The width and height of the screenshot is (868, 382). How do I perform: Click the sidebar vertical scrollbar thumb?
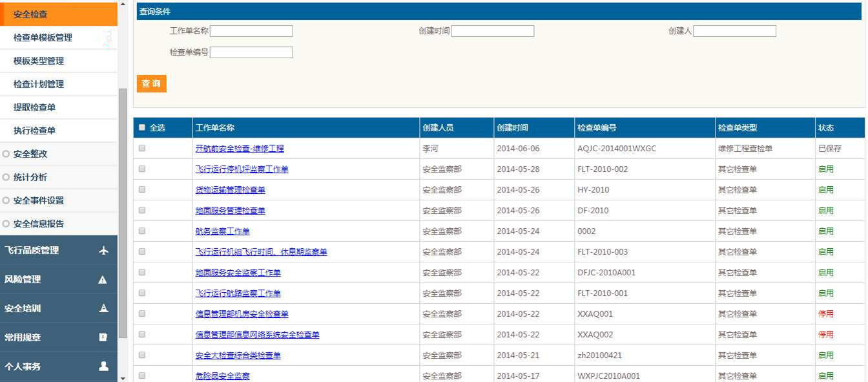(123, 213)
